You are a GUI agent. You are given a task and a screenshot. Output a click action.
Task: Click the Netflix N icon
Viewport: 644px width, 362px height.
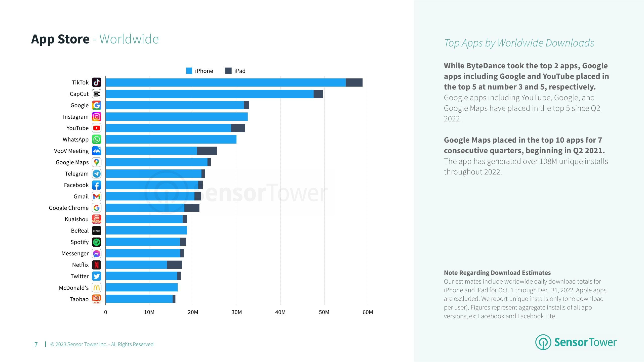tap(96, 265)
